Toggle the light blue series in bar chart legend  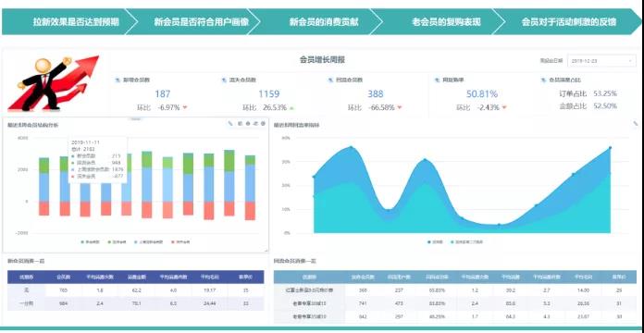149,241
